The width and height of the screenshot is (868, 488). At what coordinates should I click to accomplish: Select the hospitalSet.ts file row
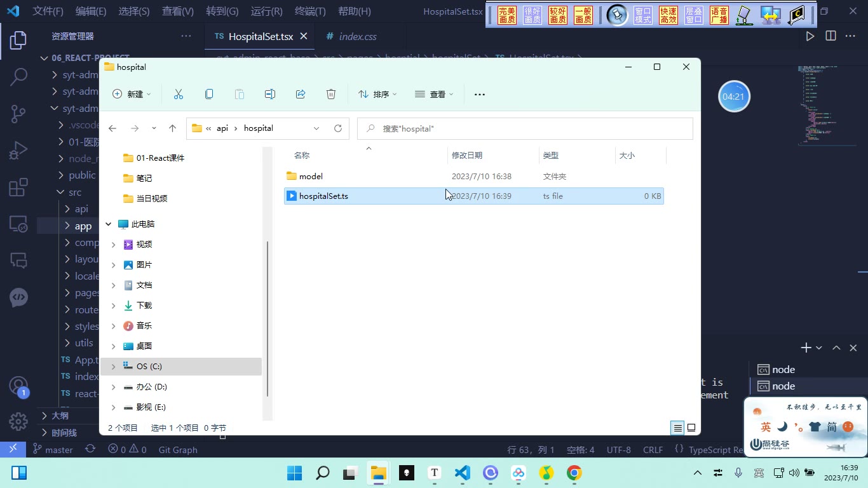(474, 196)
